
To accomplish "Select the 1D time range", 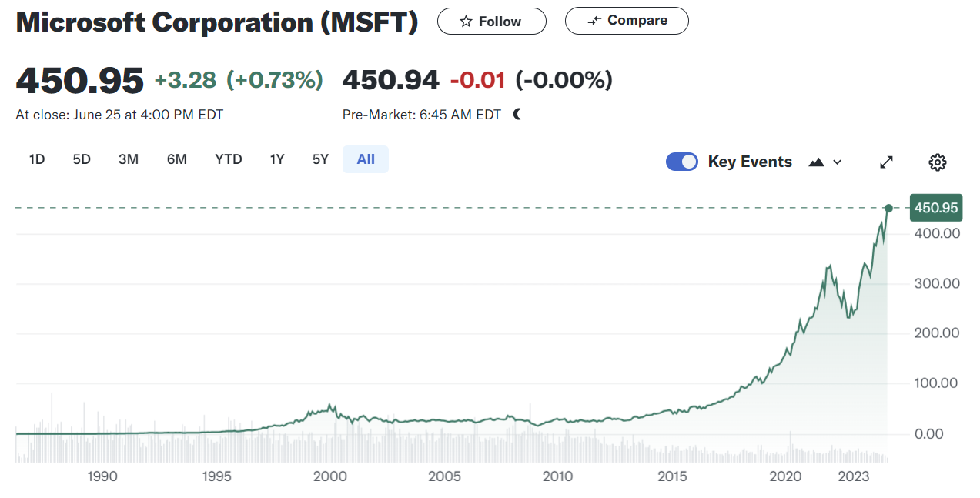I will click(x=37, y=159).
